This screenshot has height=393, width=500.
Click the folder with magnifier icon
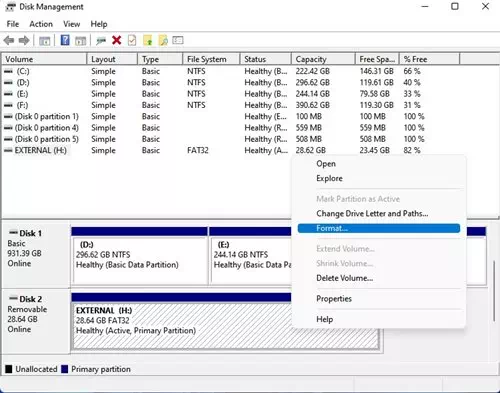[163, 40]
